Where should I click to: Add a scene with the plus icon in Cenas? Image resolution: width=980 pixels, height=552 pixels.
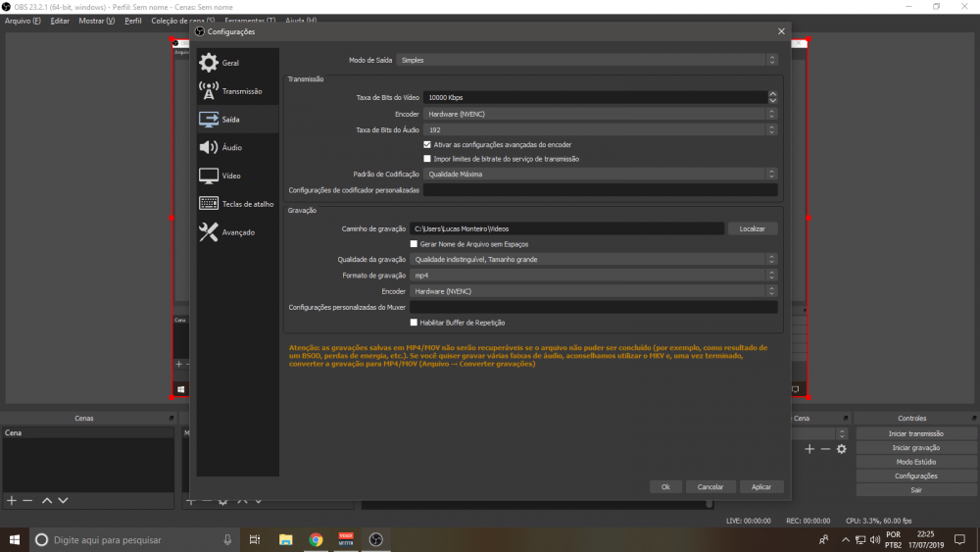point(11,500)
